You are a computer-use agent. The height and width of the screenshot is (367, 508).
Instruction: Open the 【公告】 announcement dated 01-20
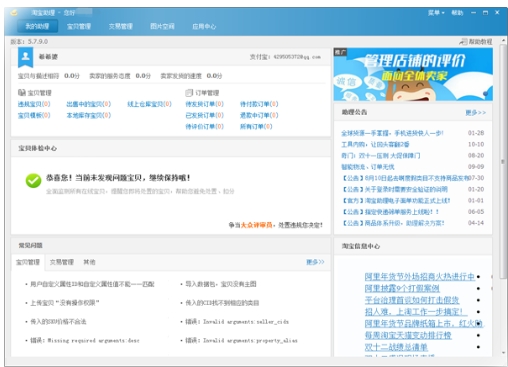[x=395, y=189]
